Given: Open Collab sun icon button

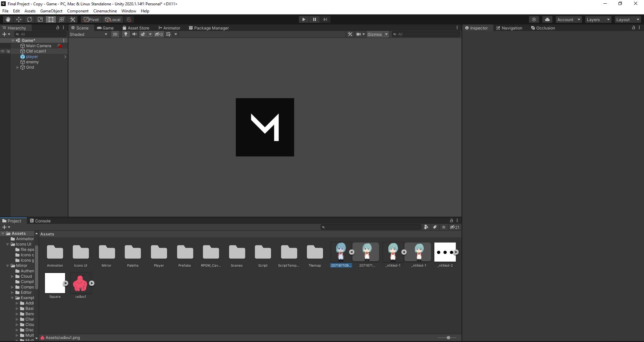Looking at the screenshot, I should 534,19.
